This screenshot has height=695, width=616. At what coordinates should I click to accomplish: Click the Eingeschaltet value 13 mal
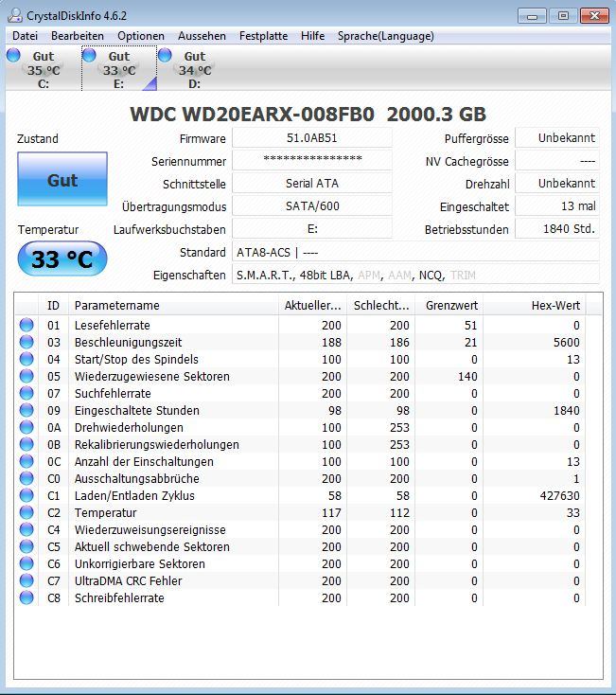tap(557, 206)
